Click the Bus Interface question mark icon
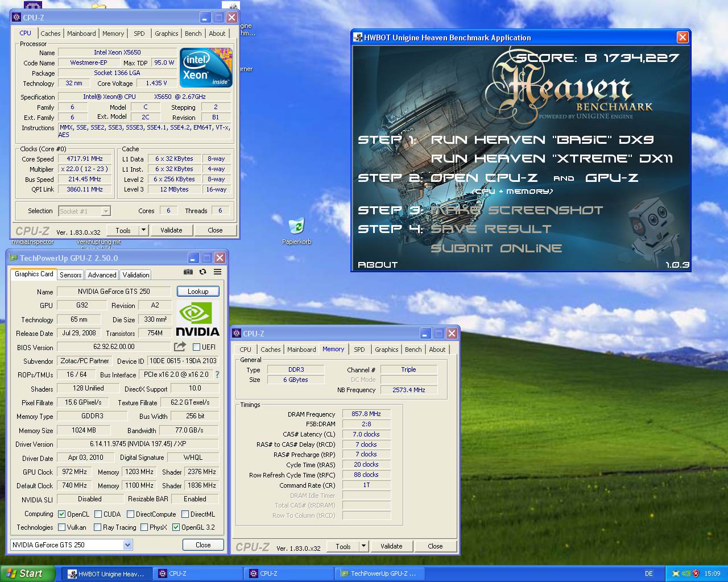This screenshot has height=582, width=728. (217, 375)
